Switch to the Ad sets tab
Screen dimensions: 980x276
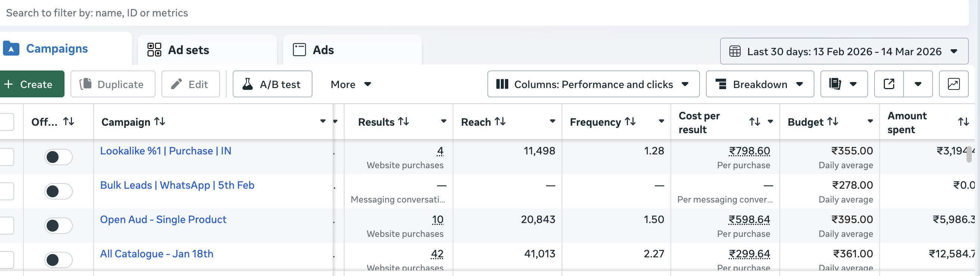pos(207,50)
